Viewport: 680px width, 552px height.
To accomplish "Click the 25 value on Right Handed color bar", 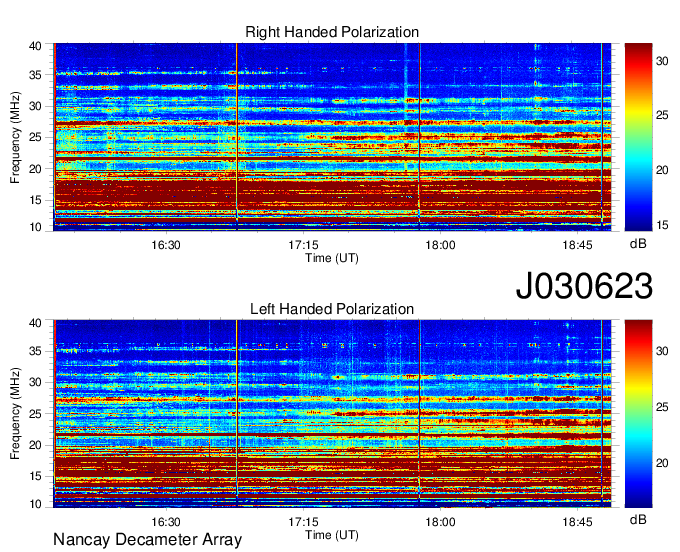I will (x=662, y=115).
